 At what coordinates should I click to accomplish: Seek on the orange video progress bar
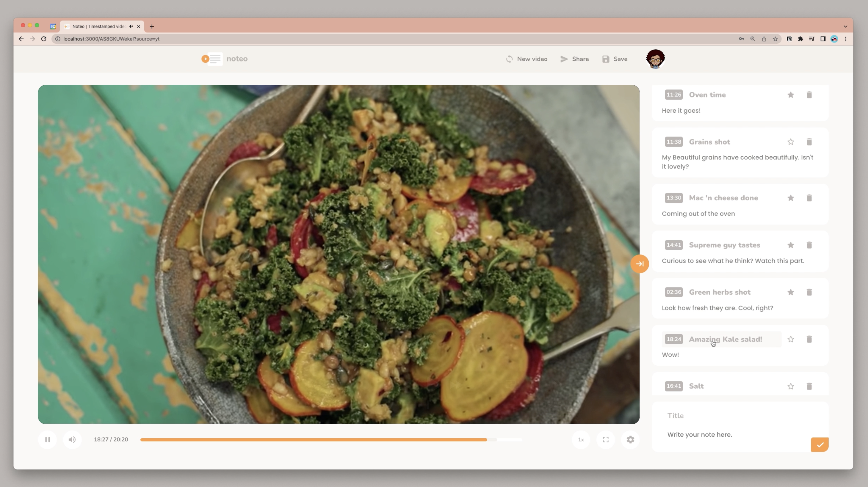(313, 439)
